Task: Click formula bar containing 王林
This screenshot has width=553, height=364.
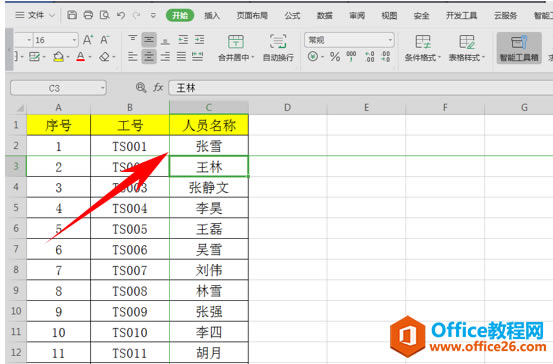Action: click(x=360, y=88)
